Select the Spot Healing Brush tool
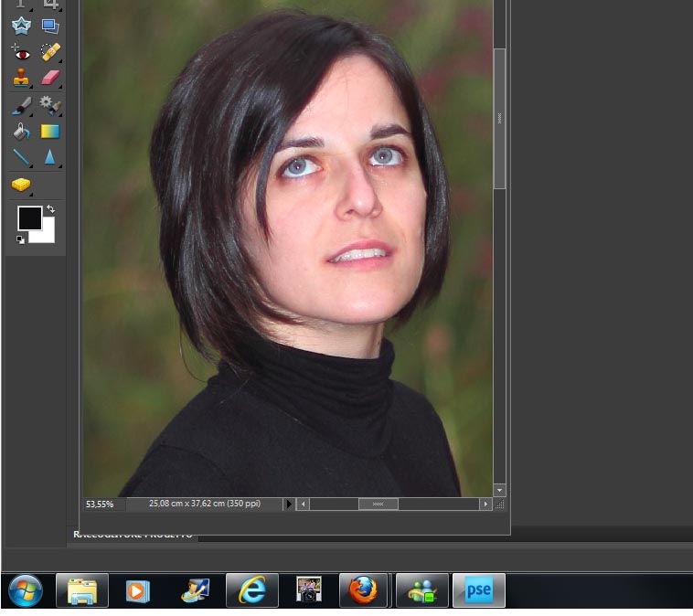693x616 pixels. point(50,52)
